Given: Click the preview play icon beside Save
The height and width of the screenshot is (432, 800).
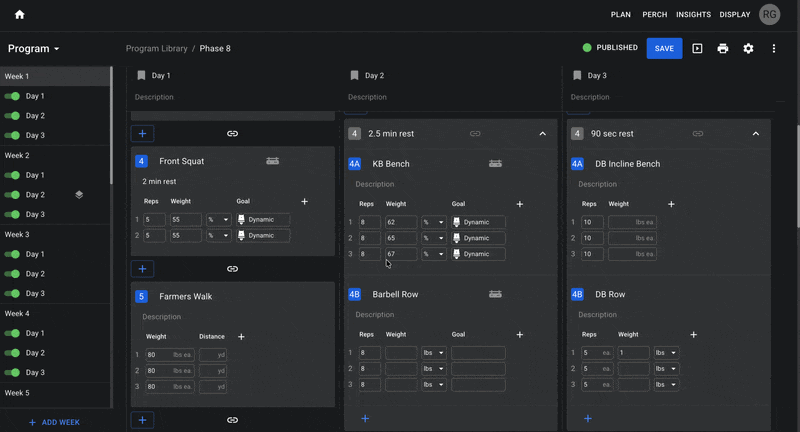Looking at the screenshot, I should (697, 48).
